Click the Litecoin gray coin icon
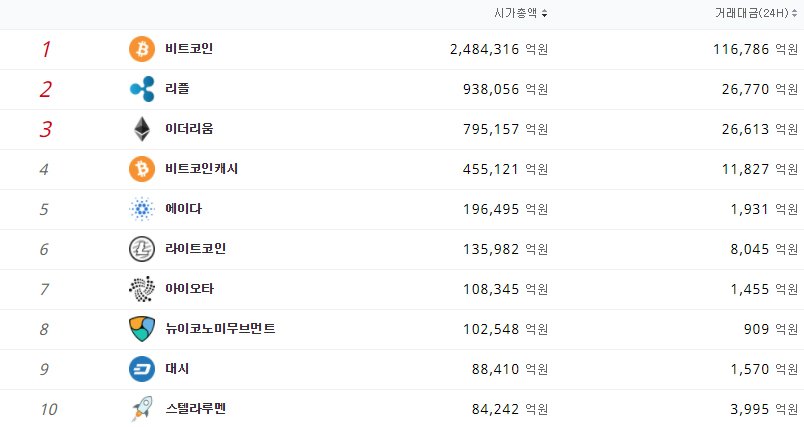804x427 pixels. tap(142, 249)
